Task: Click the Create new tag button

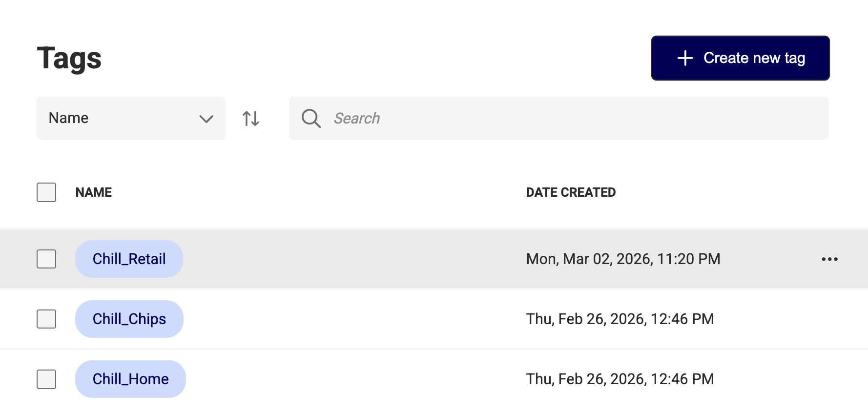Action: pyautogui.click(x=740, y=58)
